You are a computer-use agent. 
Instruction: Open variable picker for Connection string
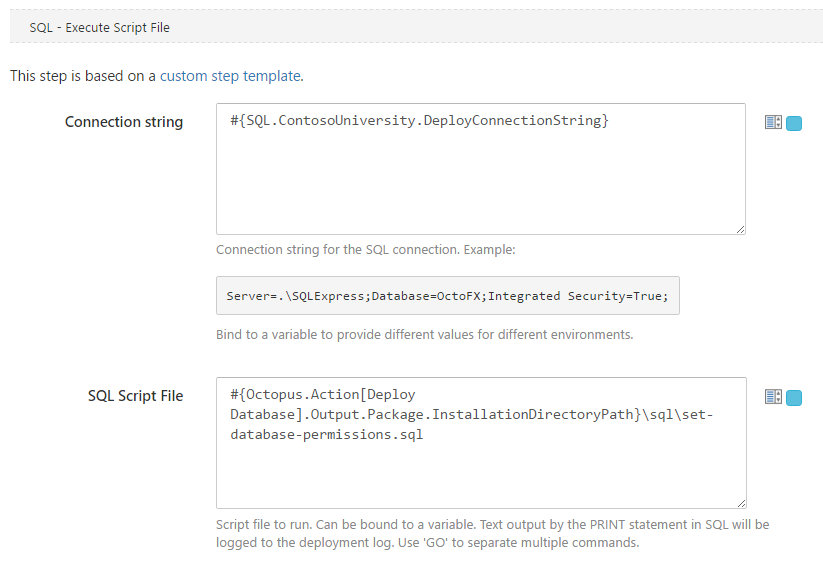click(x=773, y=123)
